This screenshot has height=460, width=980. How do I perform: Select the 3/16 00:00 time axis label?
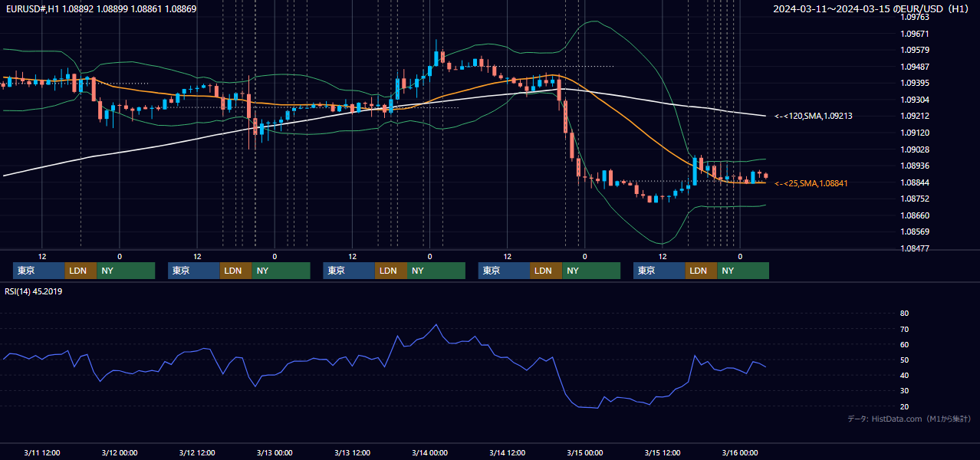740,452
